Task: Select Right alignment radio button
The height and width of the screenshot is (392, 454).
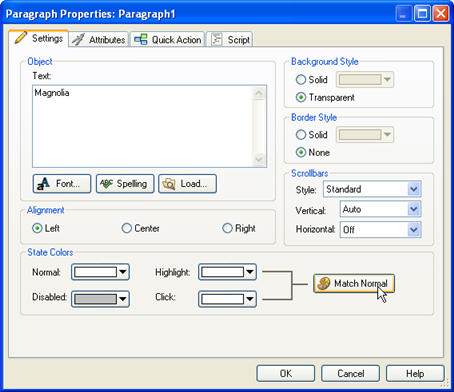Action: tap(227, 228)
